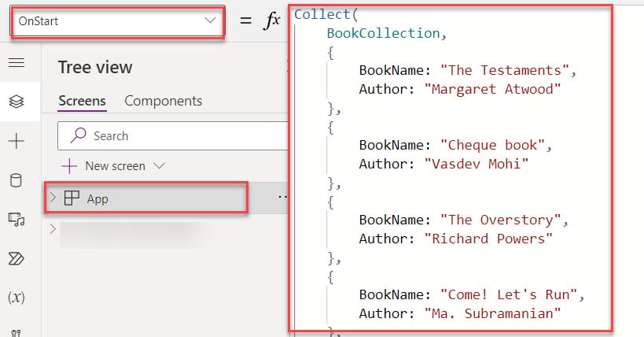Expand the New screen chevron
Image resolution: width=644 pixels, height=337 pixels.
(159, 166)
